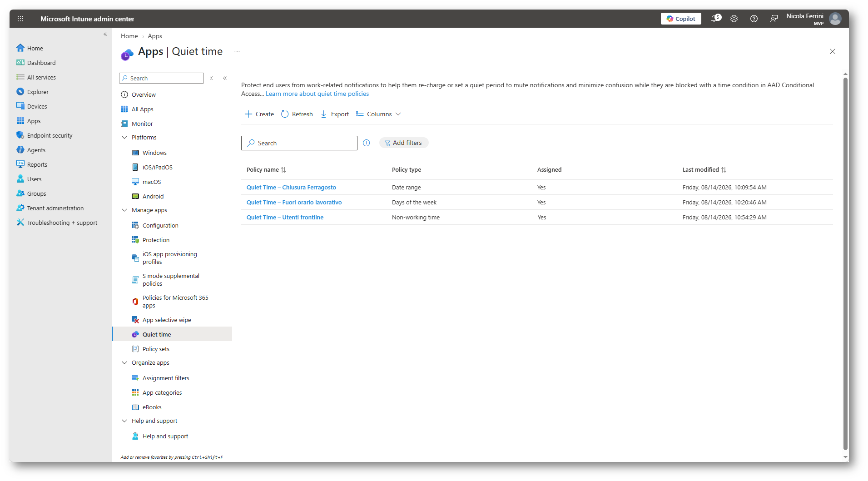
Task: Open Quiet Time – Fuori orario lavorativo policy
Action: tap(294, 202)
